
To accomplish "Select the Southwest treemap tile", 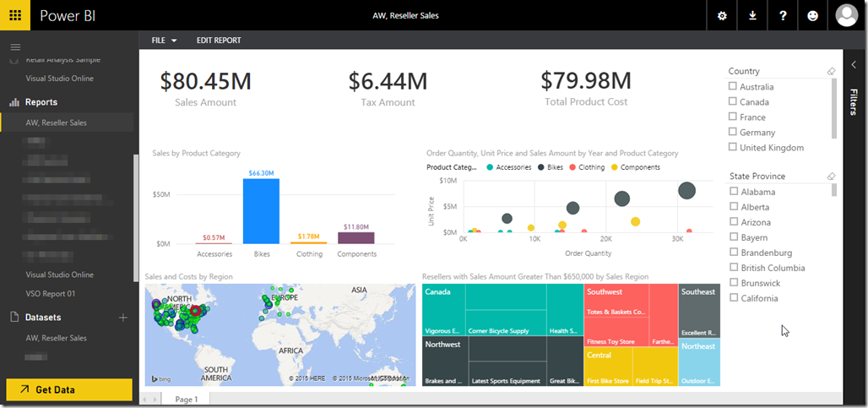I will point(616,299).
